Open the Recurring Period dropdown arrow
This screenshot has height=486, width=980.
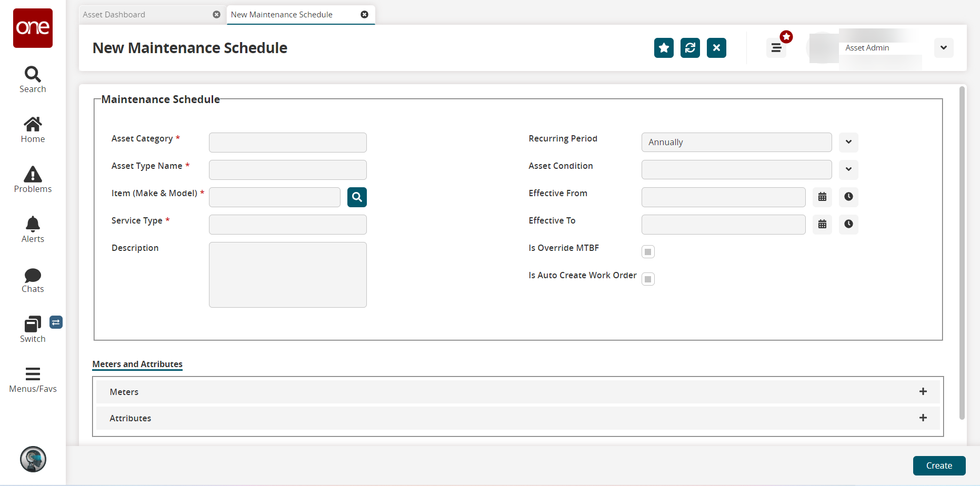point(848,142)
